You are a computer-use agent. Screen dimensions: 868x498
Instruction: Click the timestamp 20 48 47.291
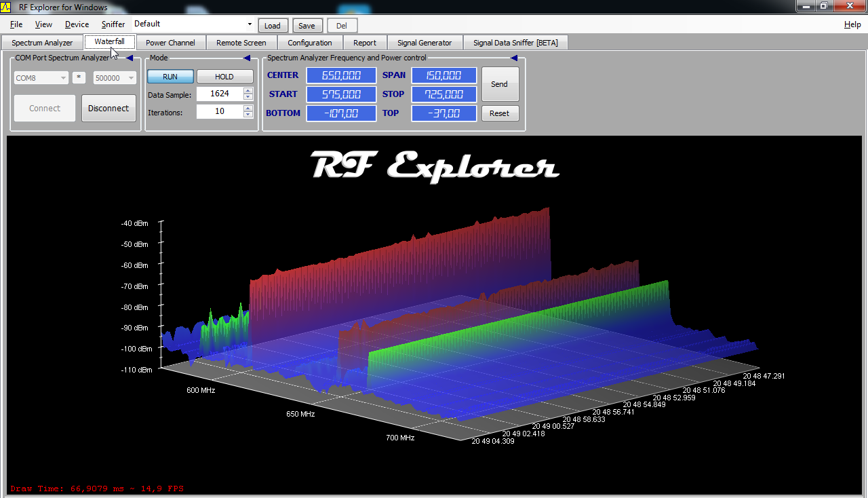tap(764, 375)
